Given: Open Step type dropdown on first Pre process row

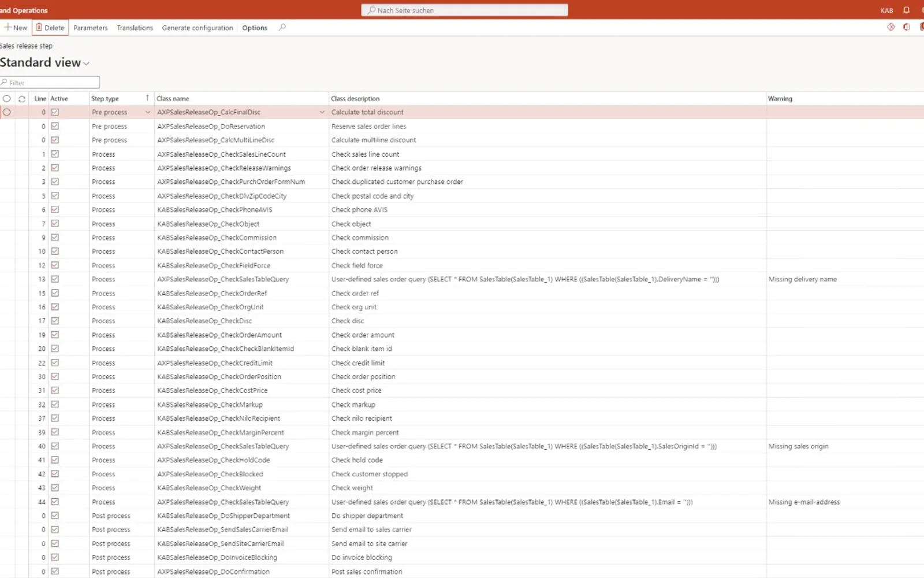Looking at the screenshot, I should click(147, 112).
